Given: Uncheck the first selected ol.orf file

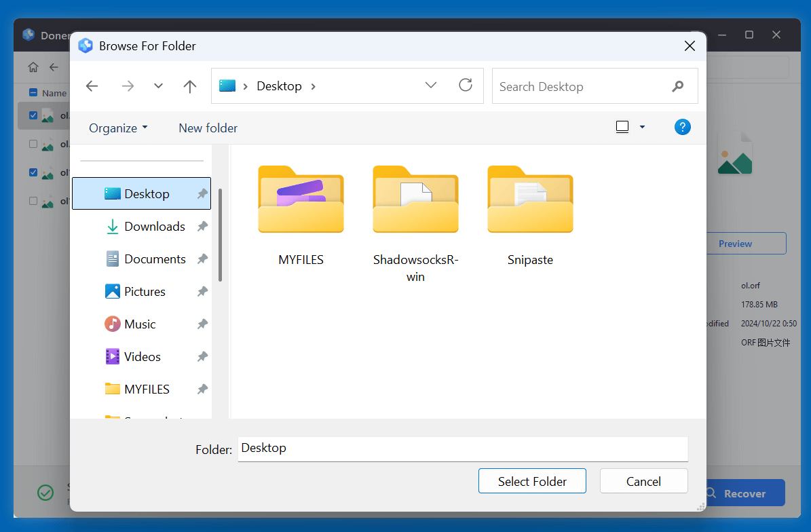Looking at the screenshot, I should 34,115.
